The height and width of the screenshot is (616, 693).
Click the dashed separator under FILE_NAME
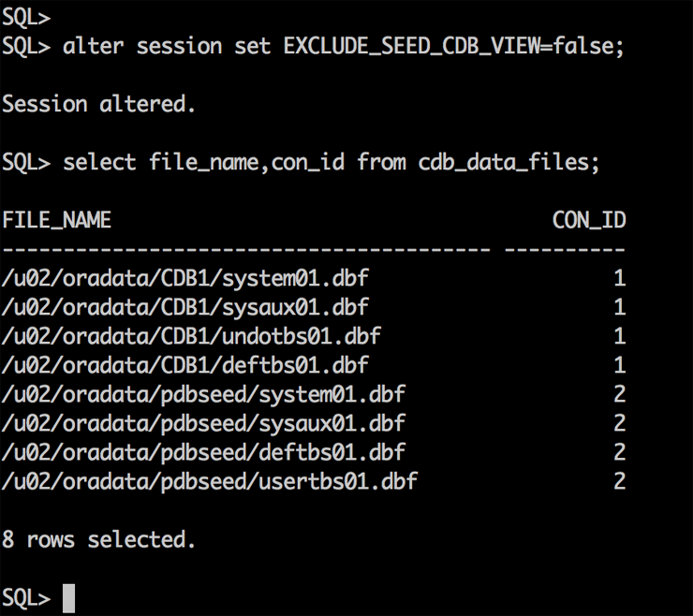coord(246,249)
